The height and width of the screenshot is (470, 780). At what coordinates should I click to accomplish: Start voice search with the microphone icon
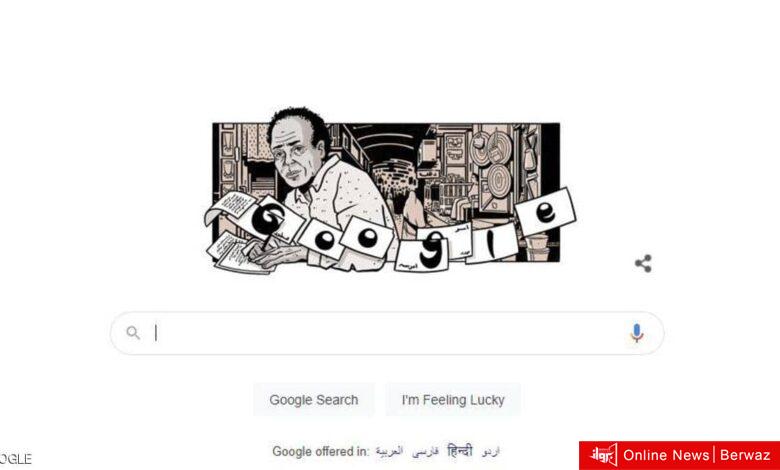[636, 333]
